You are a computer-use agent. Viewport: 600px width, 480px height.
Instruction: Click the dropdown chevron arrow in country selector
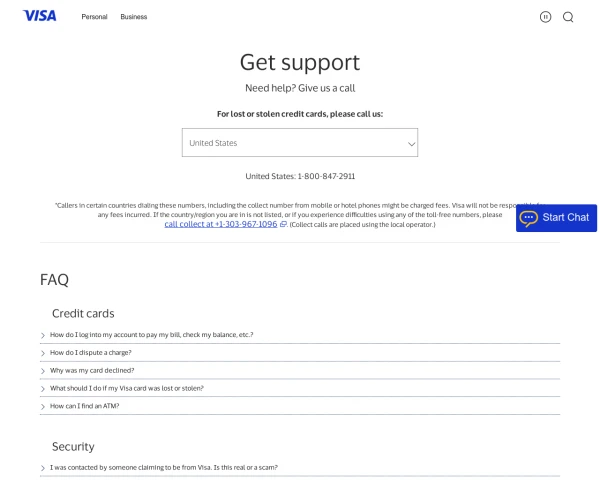click(x=411, y=144)
